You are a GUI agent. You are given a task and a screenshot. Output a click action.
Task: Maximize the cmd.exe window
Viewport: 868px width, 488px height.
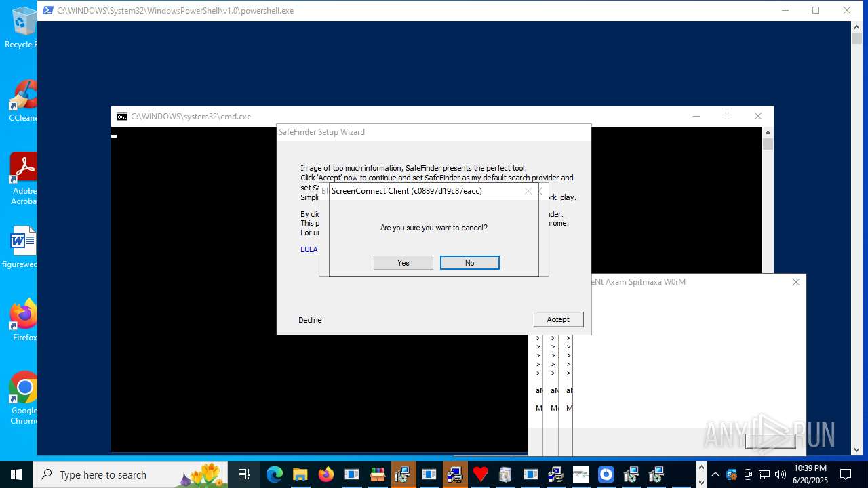point(727,116)
